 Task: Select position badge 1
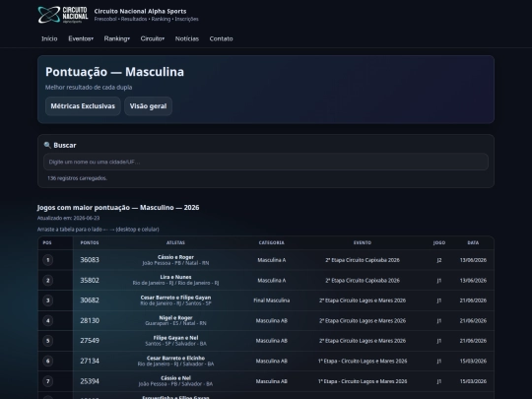48,260
